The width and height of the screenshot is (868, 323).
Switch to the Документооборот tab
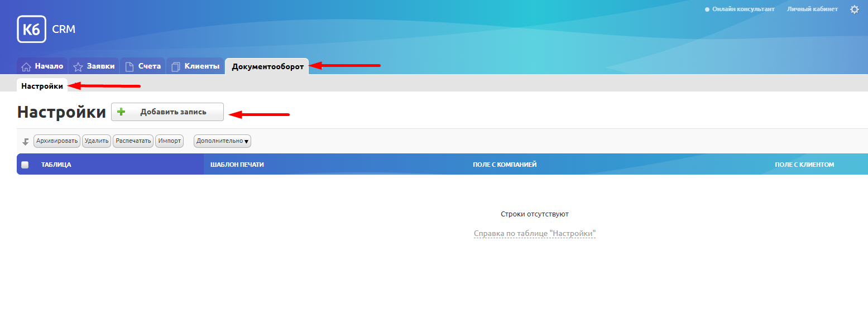click(267, 66)
